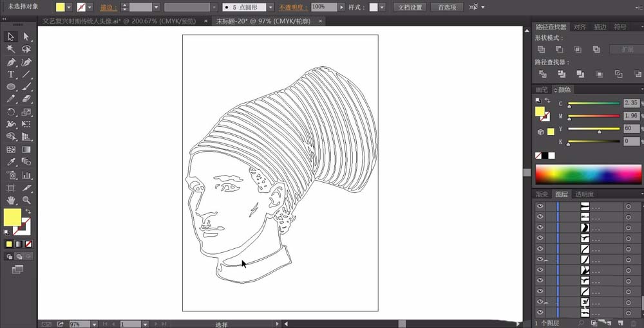Swap fill and stroke in toolbox

coord(28,211)
